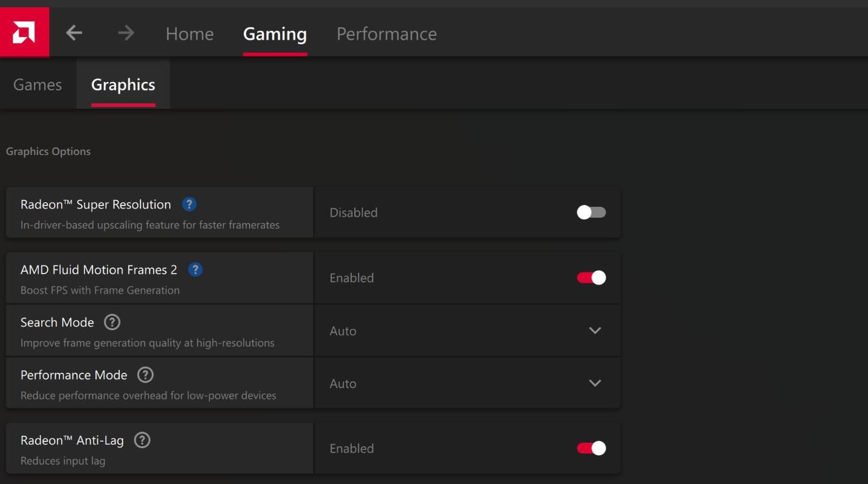
Task: Click the Enabled label next to Anti-Lag
Action: pos(351,448)
